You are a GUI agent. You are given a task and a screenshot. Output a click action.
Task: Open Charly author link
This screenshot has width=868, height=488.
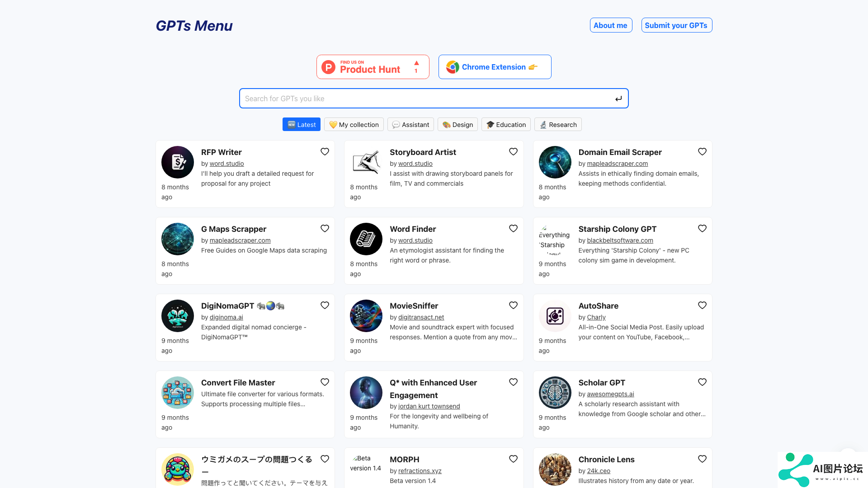pos(596,317)
